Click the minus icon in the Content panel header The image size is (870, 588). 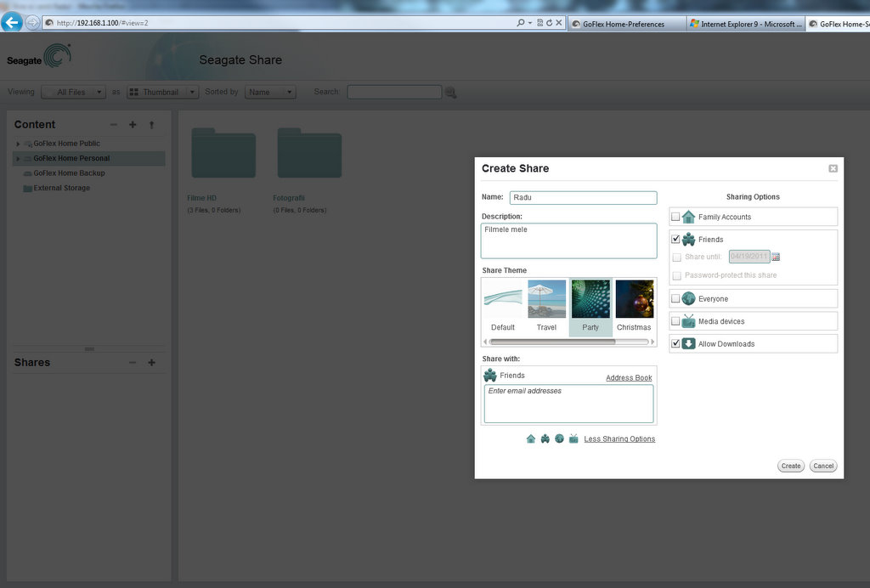114,125
